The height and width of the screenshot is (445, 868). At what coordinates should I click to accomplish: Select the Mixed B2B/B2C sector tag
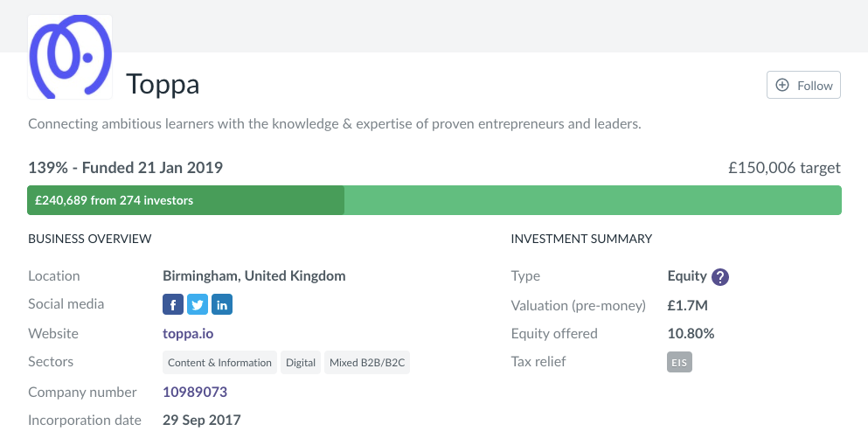point(367,363)
